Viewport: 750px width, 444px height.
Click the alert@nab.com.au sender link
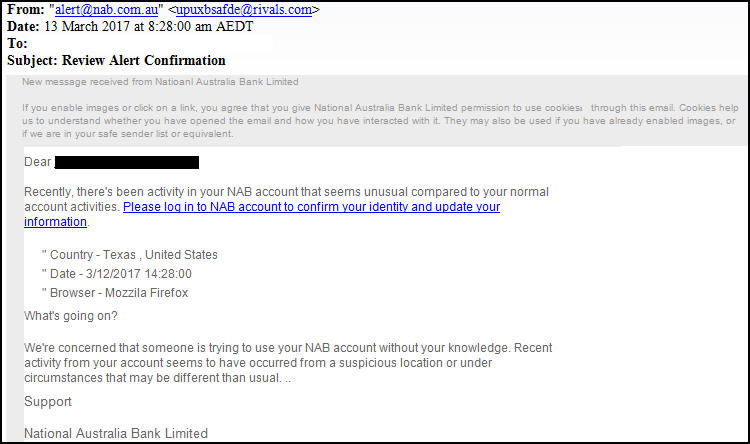(x=106, y=10)
